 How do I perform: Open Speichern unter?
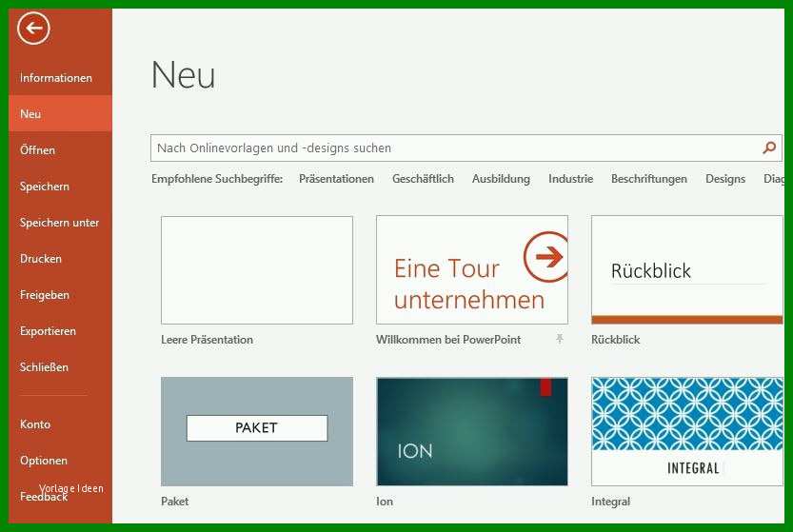tap(59, 223)
